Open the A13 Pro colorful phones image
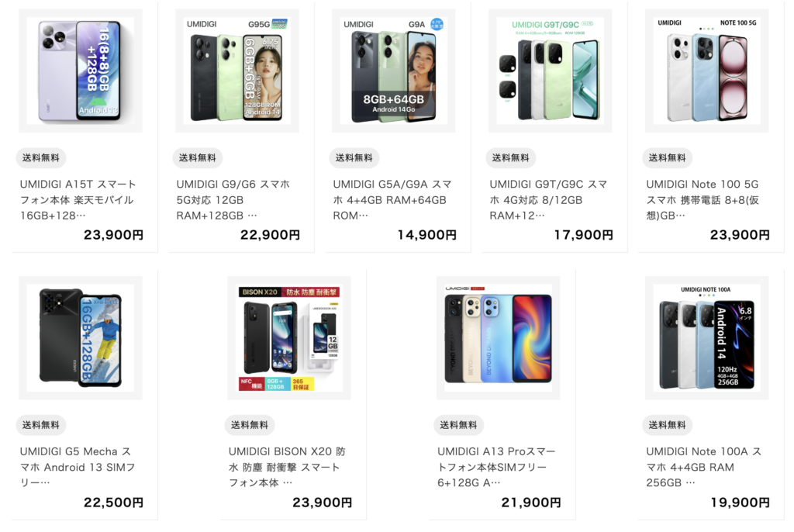This screenshot has width=794, height=532. pos(499,338)
